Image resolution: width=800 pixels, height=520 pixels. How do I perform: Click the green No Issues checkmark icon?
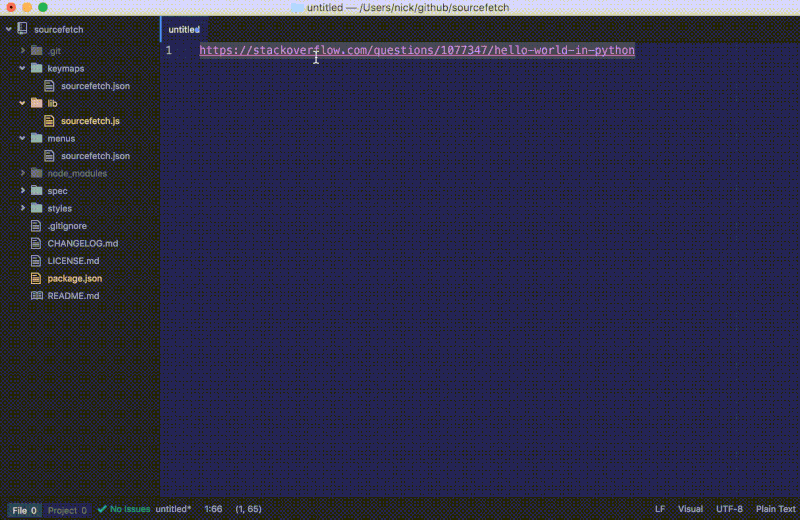[x=102, y=509]
